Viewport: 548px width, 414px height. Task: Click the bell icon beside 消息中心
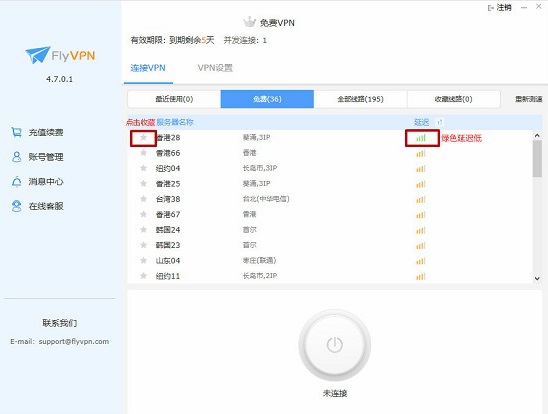coord(16,181)
